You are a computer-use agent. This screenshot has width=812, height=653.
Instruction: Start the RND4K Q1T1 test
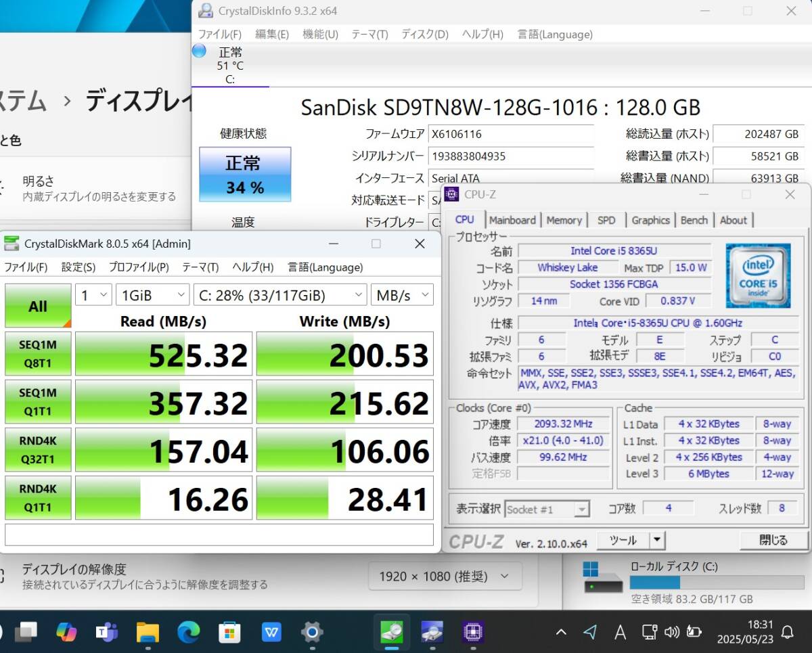coord(38,497)
